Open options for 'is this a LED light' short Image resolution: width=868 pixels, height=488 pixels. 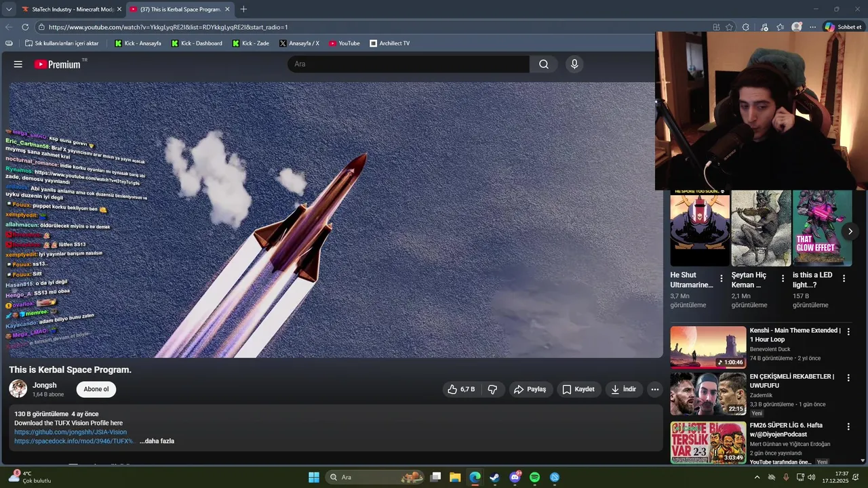tap(844, 279)
